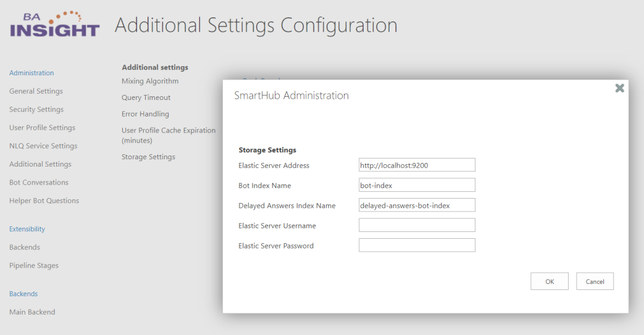Click the BA Insight logo

tap(54, 24)
